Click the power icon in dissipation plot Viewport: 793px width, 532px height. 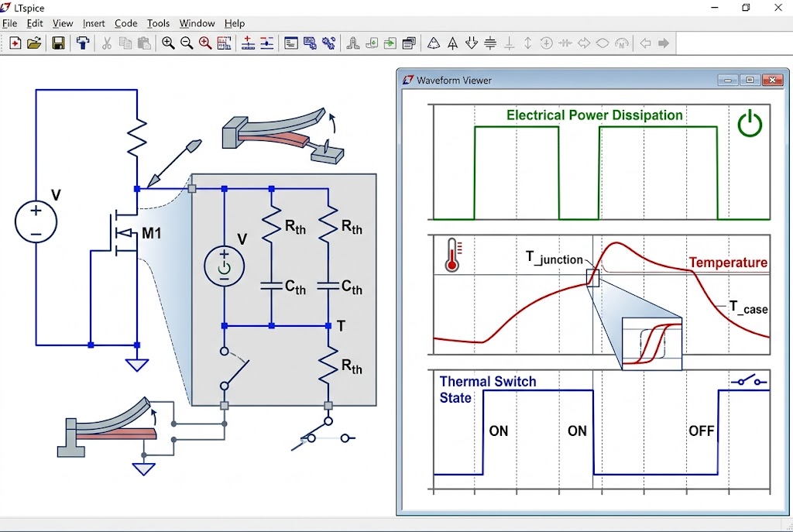pyautogui.click(x=750, y=123)
